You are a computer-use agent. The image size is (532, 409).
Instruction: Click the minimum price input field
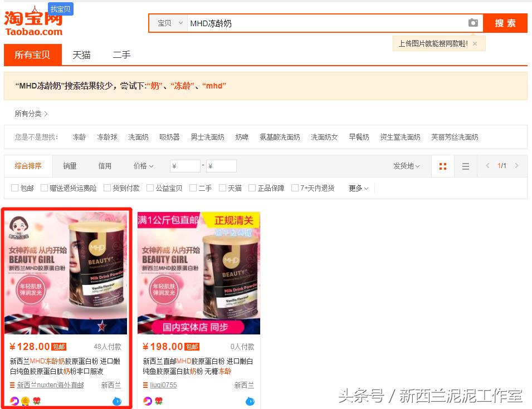(186, 165)
